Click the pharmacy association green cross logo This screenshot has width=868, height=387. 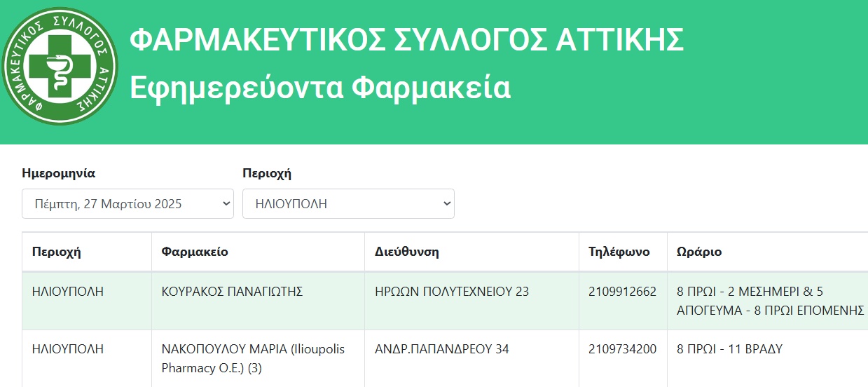coord(60,67)
